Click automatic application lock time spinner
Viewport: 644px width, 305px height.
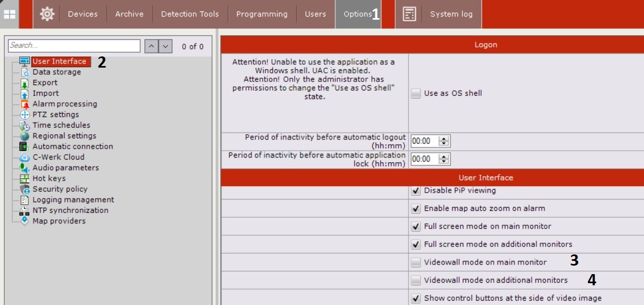click(x=444, y=159)
